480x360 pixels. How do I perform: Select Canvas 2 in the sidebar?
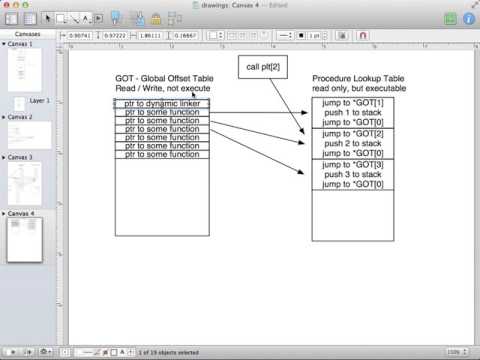(x=20, y=117)
